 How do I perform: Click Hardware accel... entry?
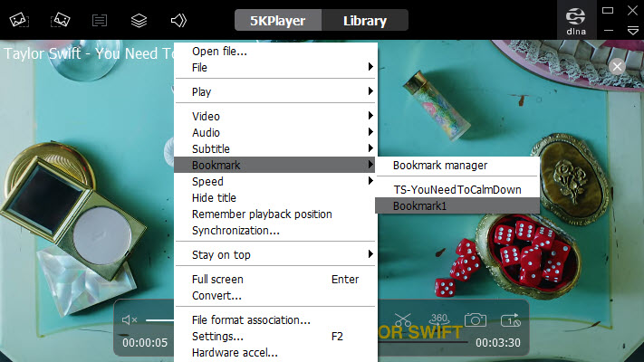click(x=275, y=353)
